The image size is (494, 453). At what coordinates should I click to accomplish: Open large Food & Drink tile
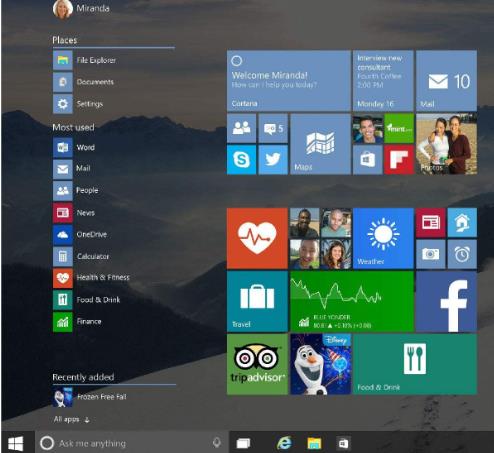[x=415, y=364]
